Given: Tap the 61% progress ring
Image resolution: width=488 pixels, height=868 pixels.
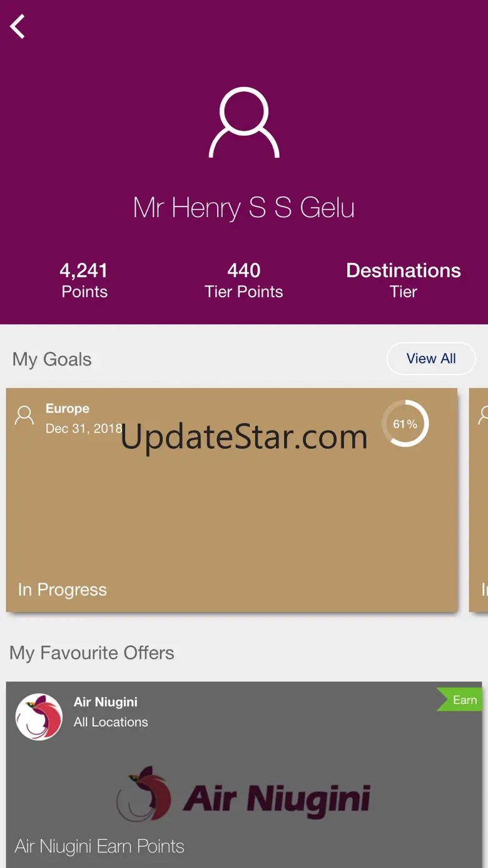Looking at the screenshot, I should [x=405, y=424].
